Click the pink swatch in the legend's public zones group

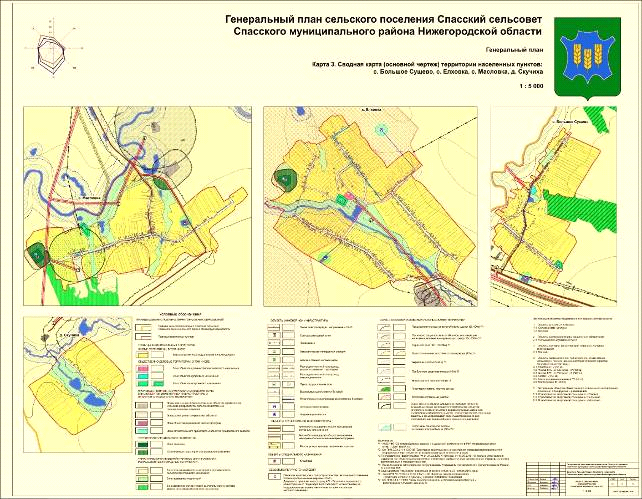click(142, 368)
